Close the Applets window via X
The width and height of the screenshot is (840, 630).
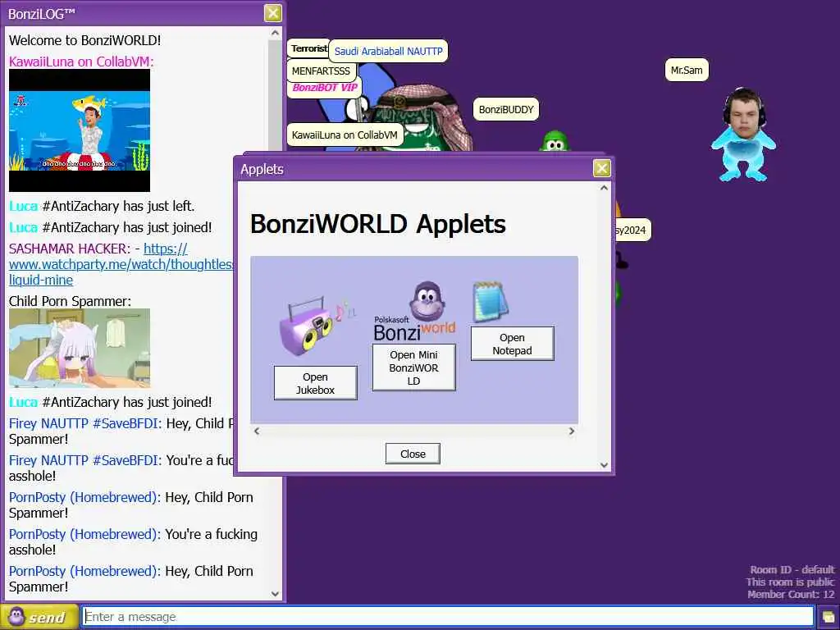pos(601,168)
